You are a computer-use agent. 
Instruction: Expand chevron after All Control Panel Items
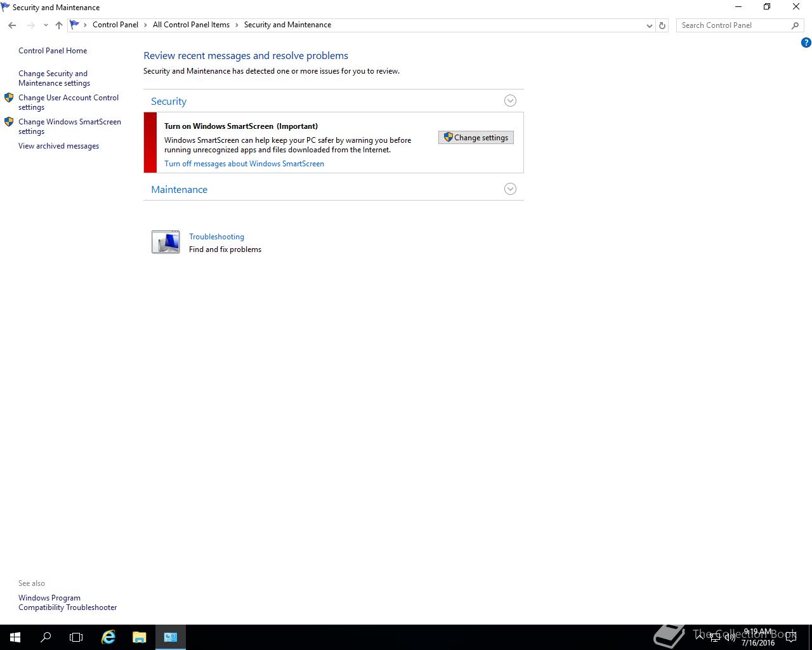pos(237,25)
